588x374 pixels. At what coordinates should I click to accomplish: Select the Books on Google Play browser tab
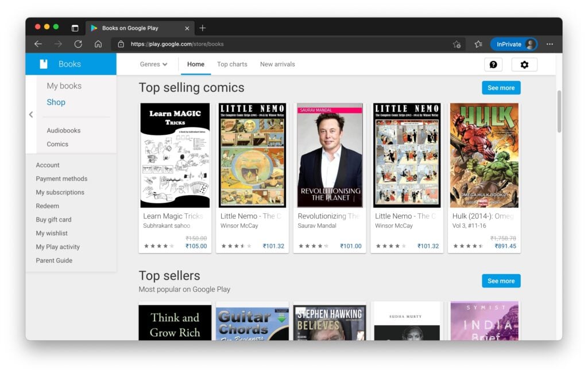coord(139,28)
